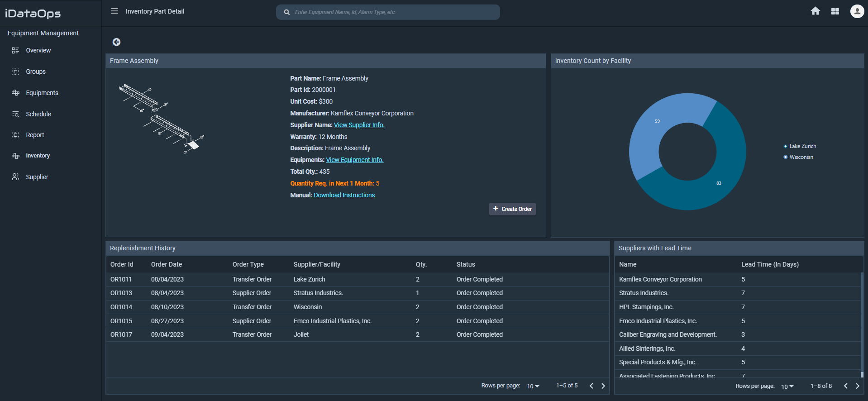
Task: Go back using the arrow icon
Action: point(116,42)
